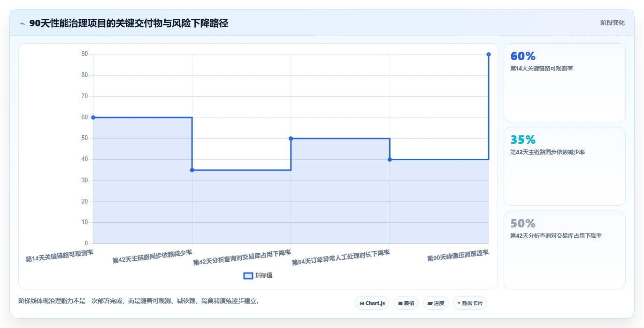This screenshot has height=328, width=644.
Task: Click the 50% stat card value
Action: pyautogui.click(x=523, y=223)
